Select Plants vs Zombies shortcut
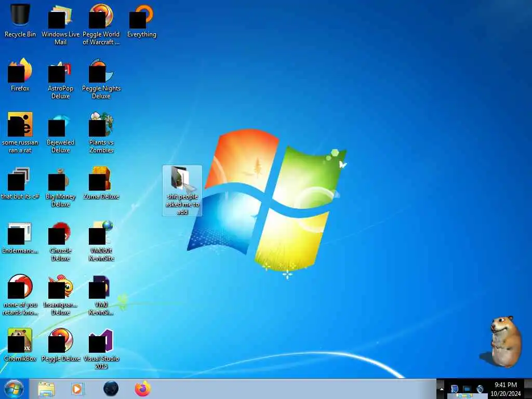The image size is (532, 399). [101, 132]
